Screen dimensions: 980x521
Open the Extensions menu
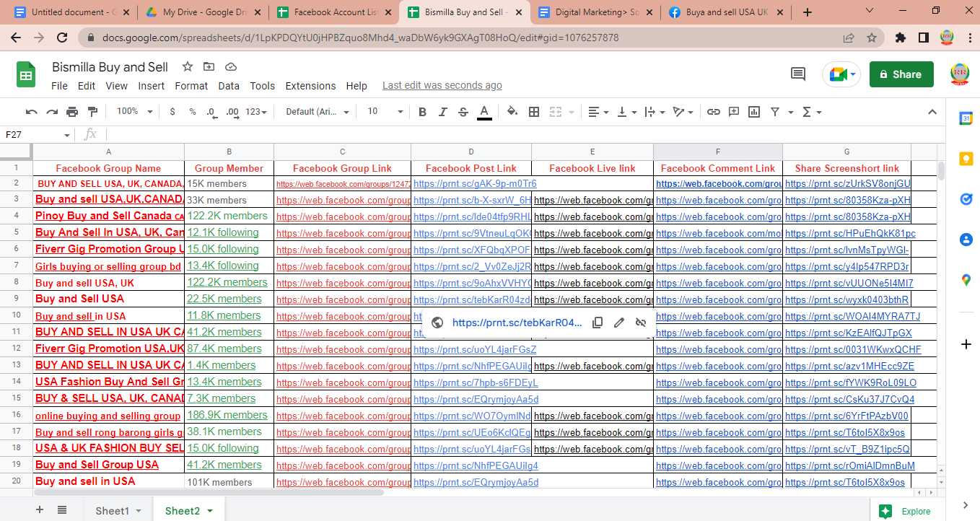[x=310, y=85]
